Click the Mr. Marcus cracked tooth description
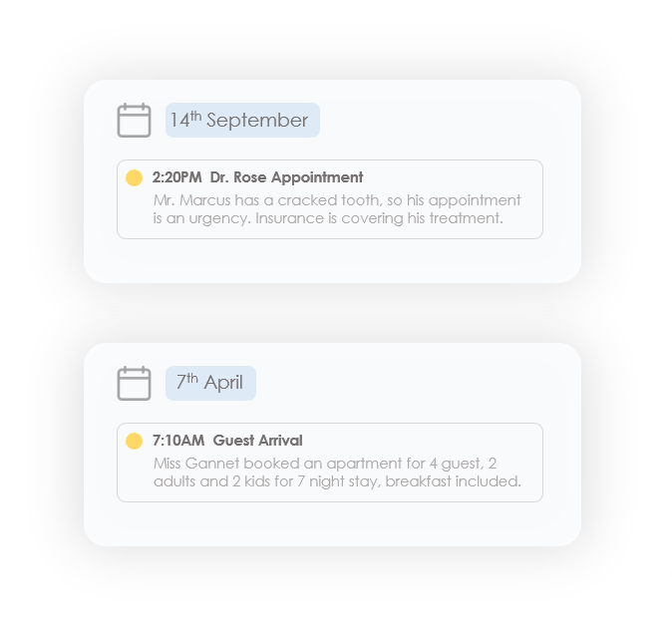Screen dimensions: 672x626 pos(337,209)
